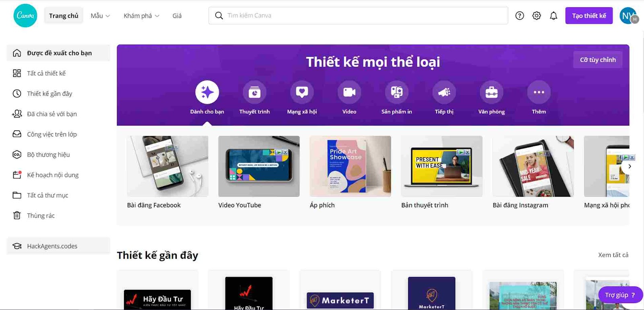Select the Tiếp thị megaphone icon
The image size is (644, 310).
pos(444,92)
